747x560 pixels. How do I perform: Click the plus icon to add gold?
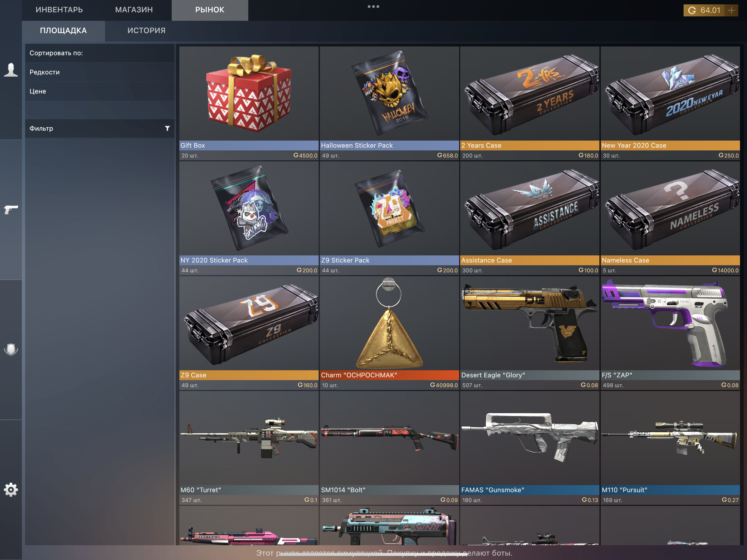pyautogui.click(x=731, y=10)
